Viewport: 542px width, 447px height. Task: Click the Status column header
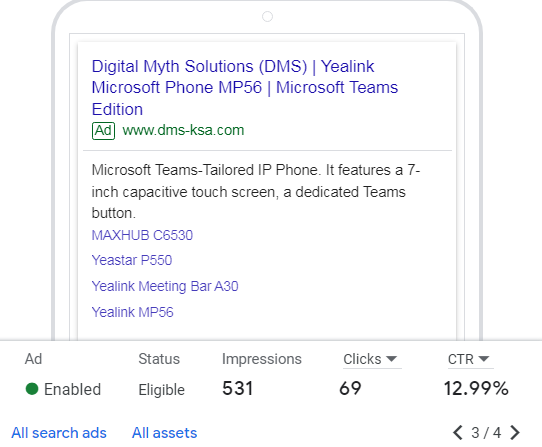pos(159,359)
